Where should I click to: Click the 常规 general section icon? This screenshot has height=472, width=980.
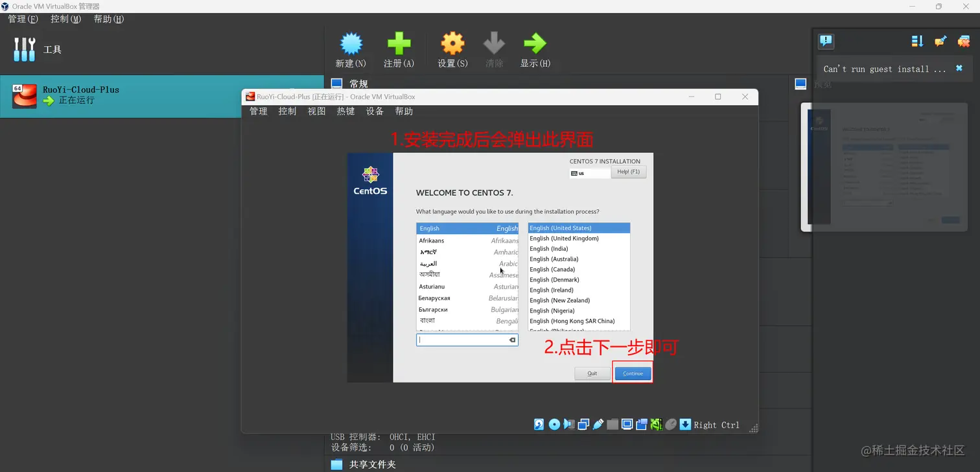tap(336, 84)
